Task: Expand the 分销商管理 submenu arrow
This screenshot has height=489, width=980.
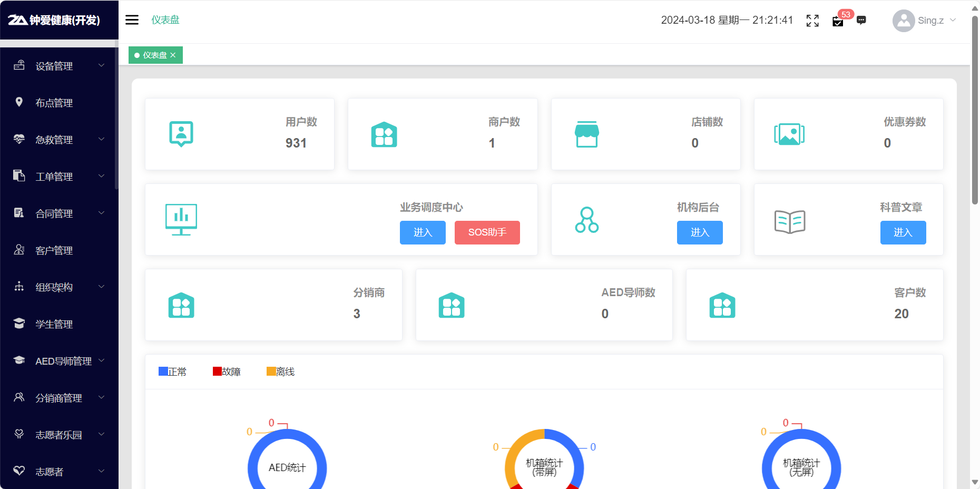Action: (x=102, y=397)
